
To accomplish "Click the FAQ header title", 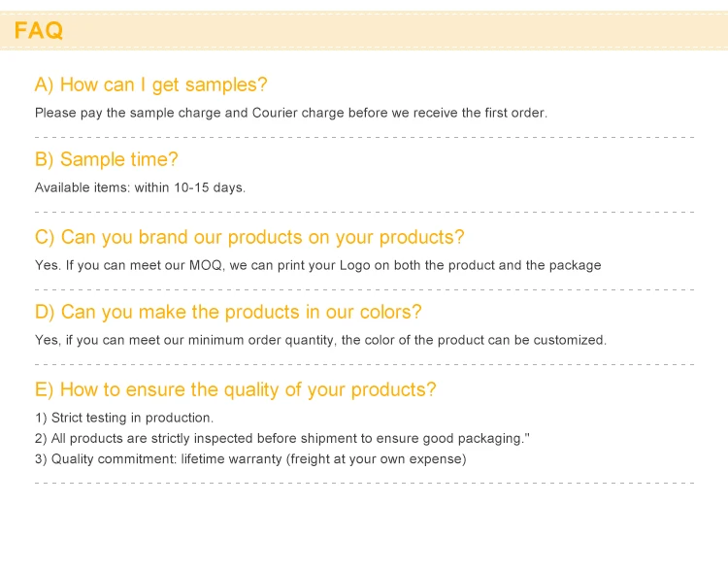I will (x=39, y=31).
